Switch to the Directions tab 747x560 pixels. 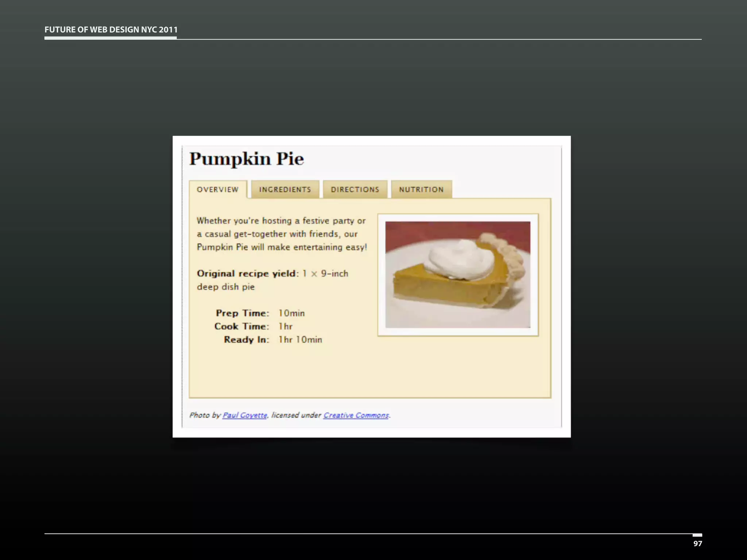(355, 190)
